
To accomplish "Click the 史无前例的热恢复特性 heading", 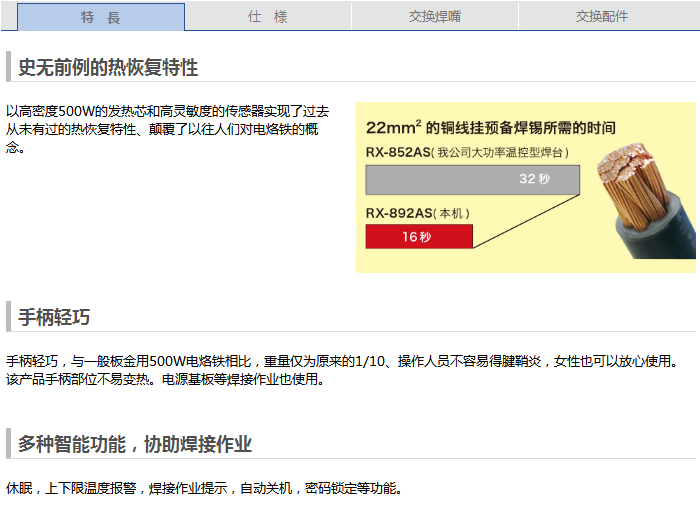I will (108, 67).
